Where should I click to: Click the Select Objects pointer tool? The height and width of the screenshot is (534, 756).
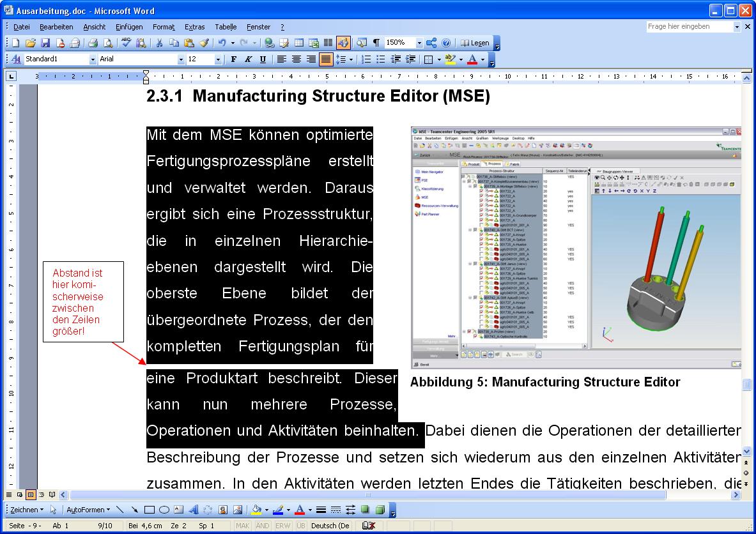point(54,510)
